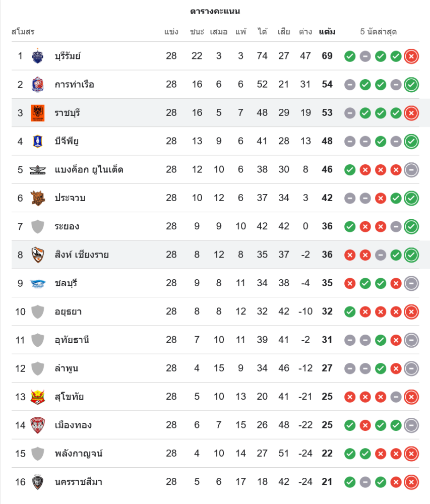This screenshot has height=504, width=430.
Task: Click the การท่าเรือ club crest
Action: pyautogui.click(x=38, y=84)
